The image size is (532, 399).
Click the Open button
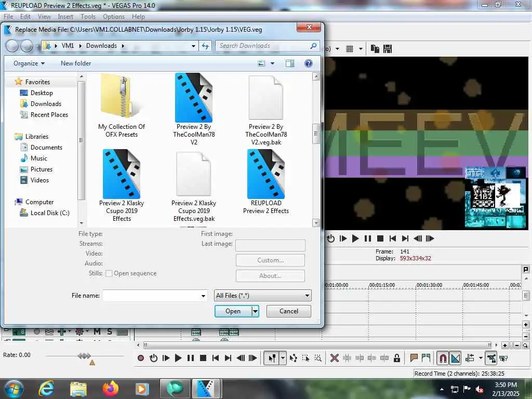233,311
